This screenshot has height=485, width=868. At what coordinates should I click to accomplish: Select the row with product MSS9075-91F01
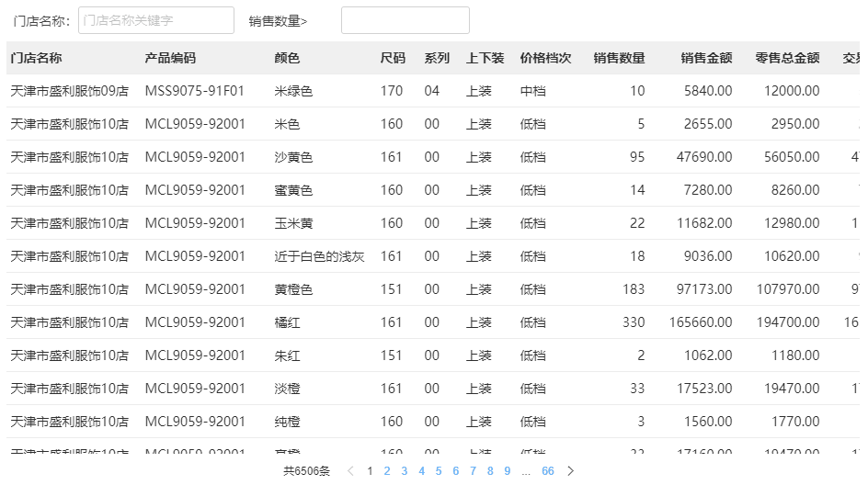point(195,91)
